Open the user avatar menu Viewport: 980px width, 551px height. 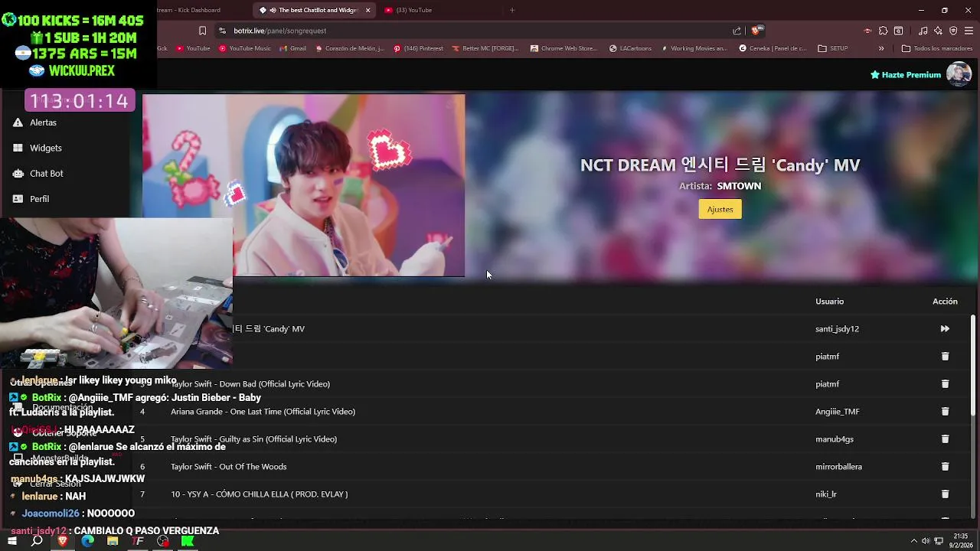tap(959, 74)
